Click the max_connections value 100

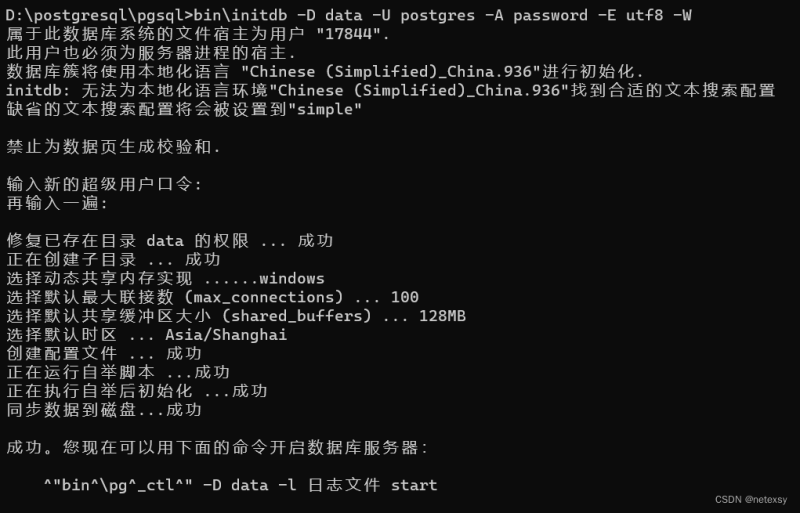405,297
